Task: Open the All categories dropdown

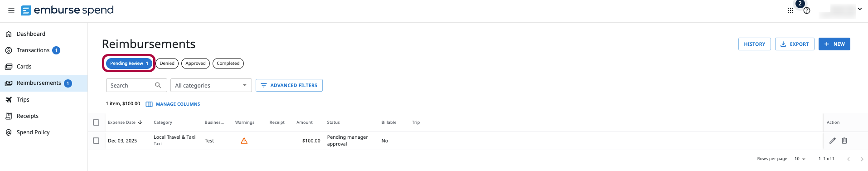Action: (x=211, y=85)
